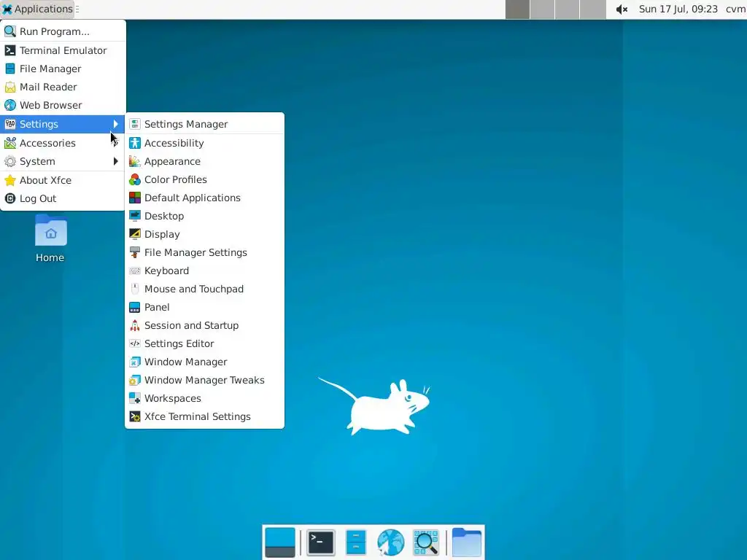
Task: Launch Terminal Emulator from the menu
Action: (x=63, y=50)
